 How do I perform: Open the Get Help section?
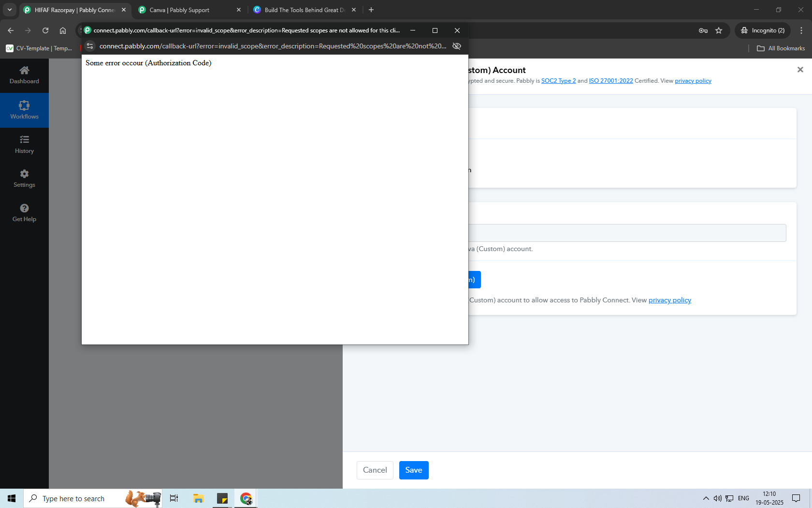[24, 213]
